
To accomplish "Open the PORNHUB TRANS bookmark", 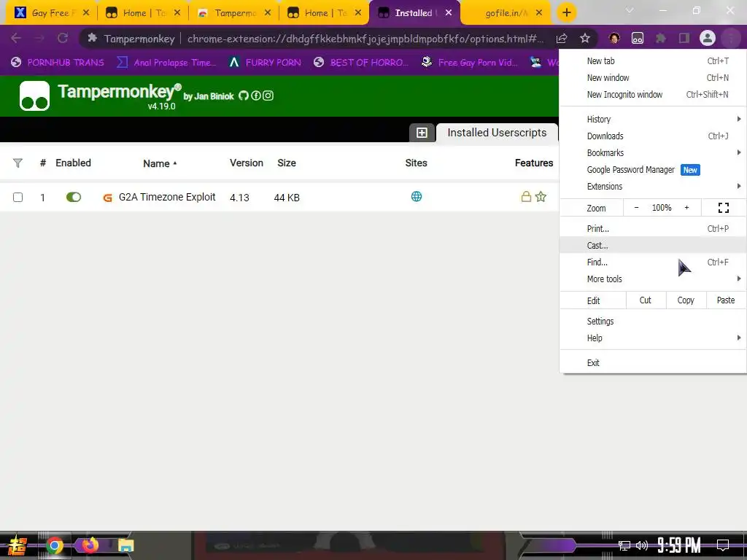I will [x=57, y=63].
